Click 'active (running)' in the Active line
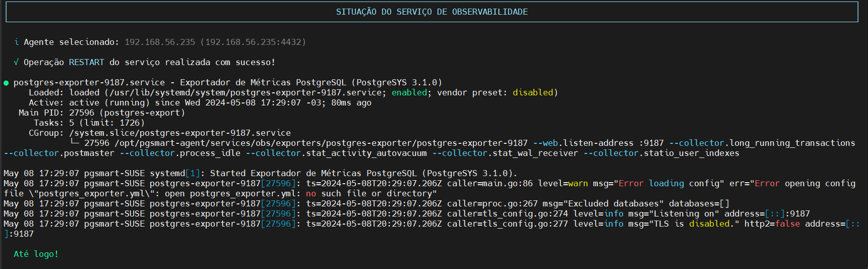Image resolution: width=868 pixels, height=269 pixels. tap(109, 102)
